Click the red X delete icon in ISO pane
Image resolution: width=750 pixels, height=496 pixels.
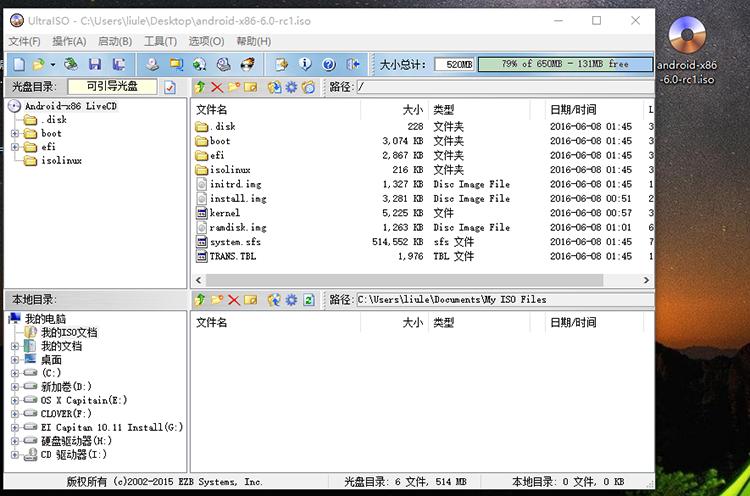pyautogui.click(x=217, y=88)
